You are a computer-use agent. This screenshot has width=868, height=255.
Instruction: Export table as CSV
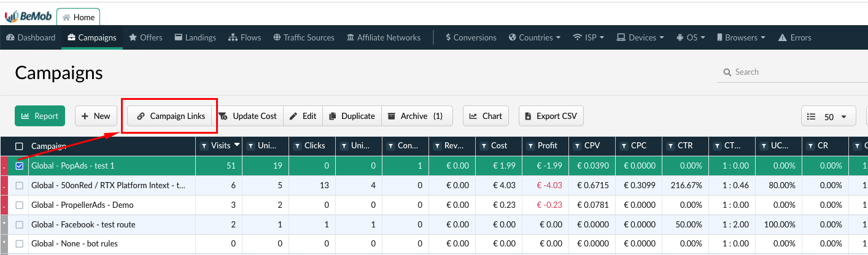click(551, 116)
